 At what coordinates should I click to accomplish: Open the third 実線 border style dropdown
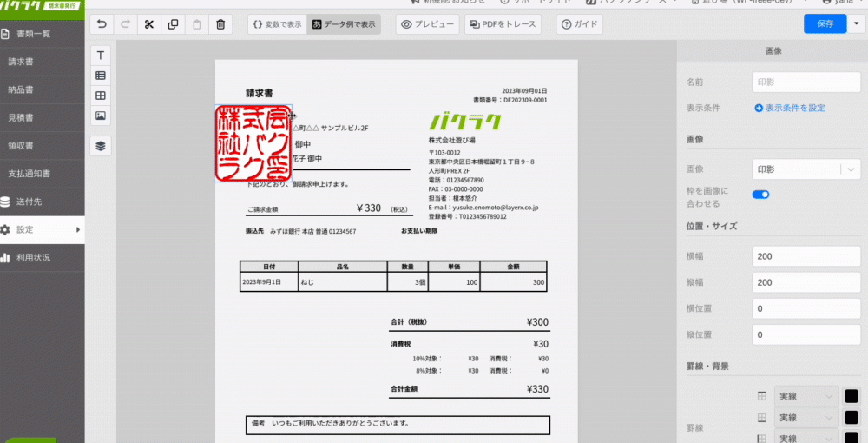point(806,438)
